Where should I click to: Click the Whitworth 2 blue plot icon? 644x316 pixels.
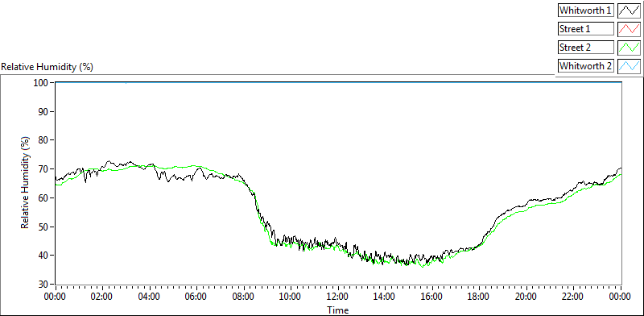[629, 66]
